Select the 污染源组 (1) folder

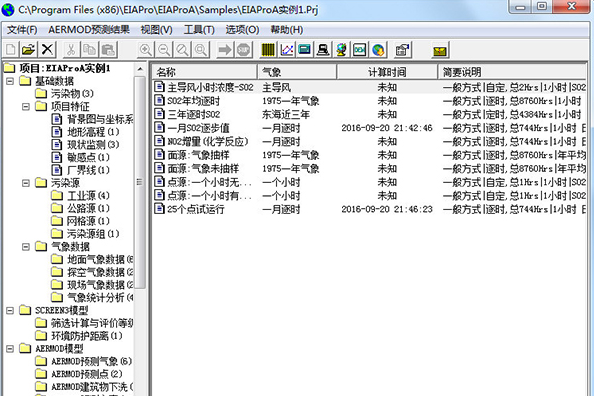(85, 234)
